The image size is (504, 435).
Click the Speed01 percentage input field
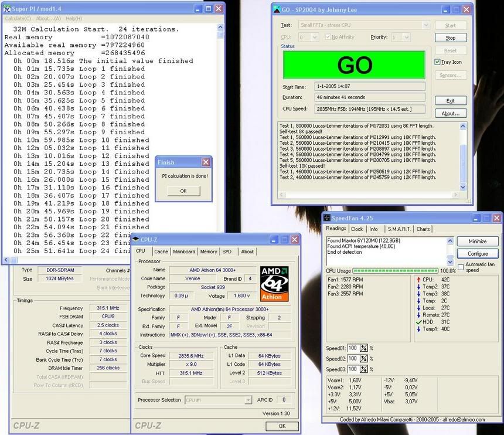[353, 348]
